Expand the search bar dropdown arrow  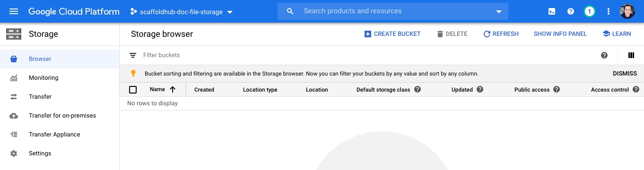(498, 11)
